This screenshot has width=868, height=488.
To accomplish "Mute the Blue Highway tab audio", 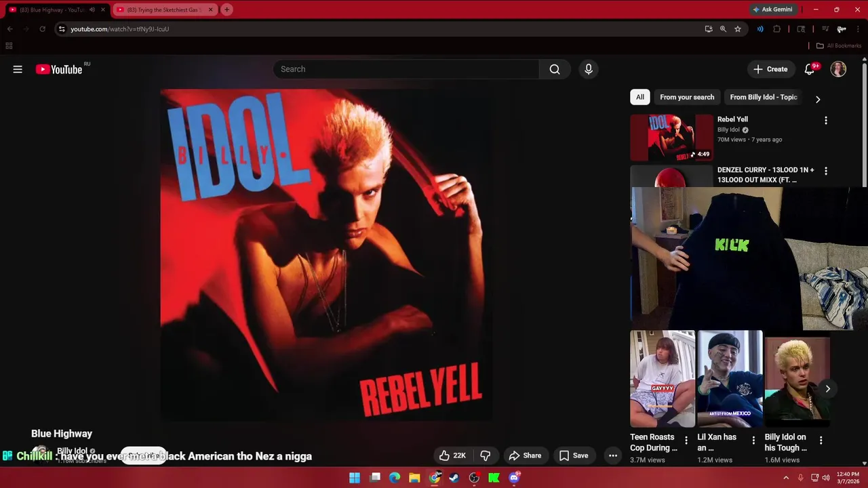I will (x=92, y=9).
